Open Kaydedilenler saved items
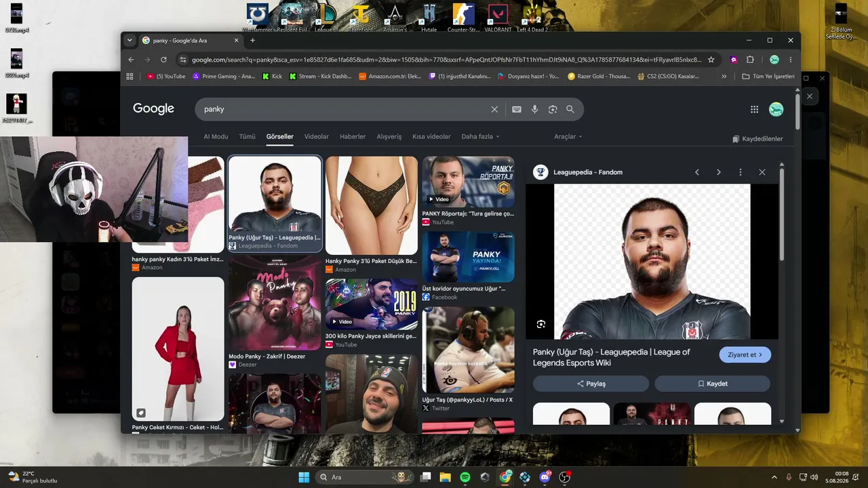 click(757, 139)
